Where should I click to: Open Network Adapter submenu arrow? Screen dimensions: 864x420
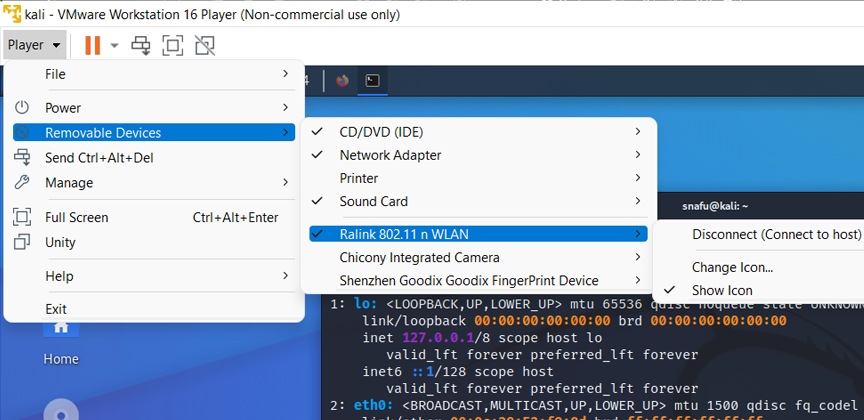pos(638,155)
